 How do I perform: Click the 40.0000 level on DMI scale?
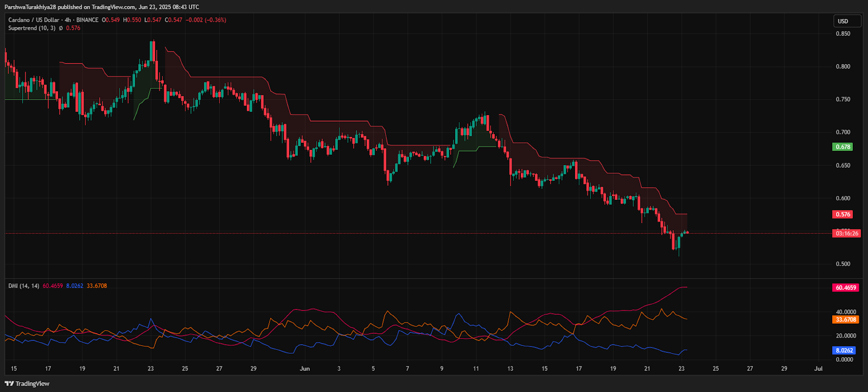click(846, 312)
